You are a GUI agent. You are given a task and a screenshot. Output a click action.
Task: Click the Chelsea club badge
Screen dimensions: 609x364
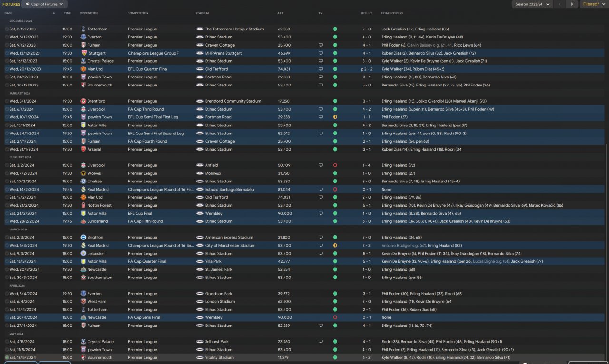pyautogui.click(x=84, y=181)
